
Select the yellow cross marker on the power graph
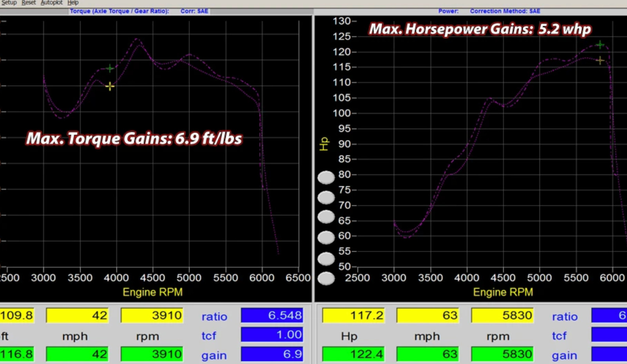click(x=600, y=60)
